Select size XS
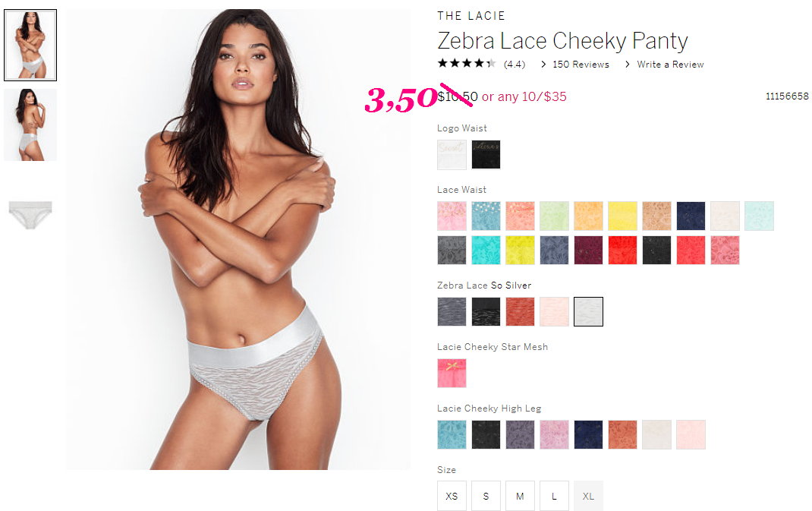The width and height of the screenshot is (812, 511). point(452,496)
